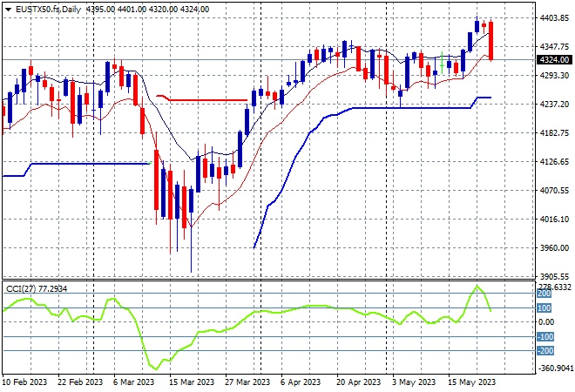Click the 3960.00 price axis label
The height and width of the screenshot is (392, 575).
click(554, 248)
